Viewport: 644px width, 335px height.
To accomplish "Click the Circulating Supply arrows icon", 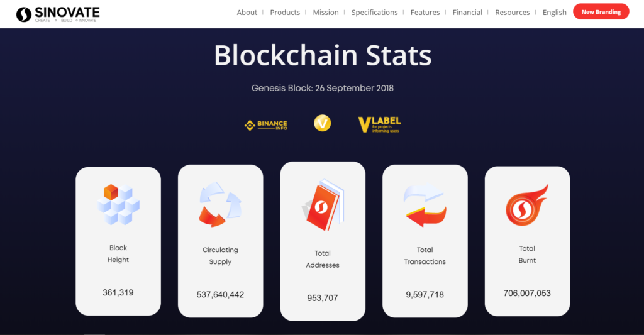I will tap(221, 204).
